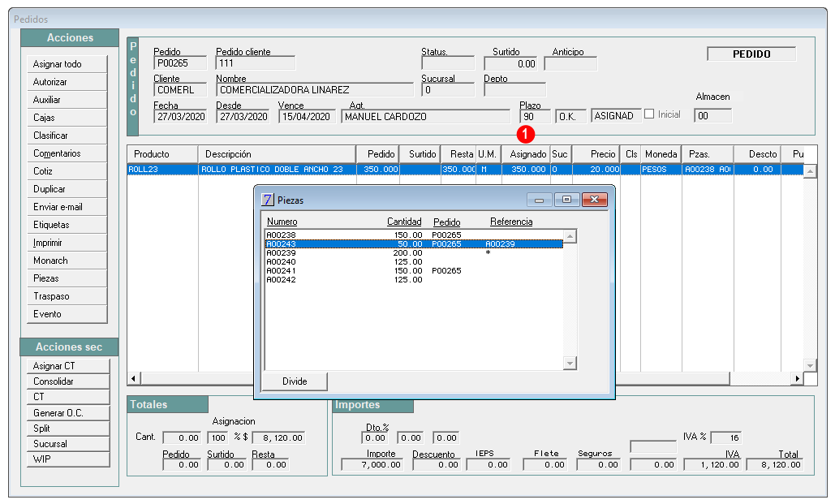The width and height of the screenshot is (835, 504).
Task: Click the PEDIDO type box
Action: (751, 54)
